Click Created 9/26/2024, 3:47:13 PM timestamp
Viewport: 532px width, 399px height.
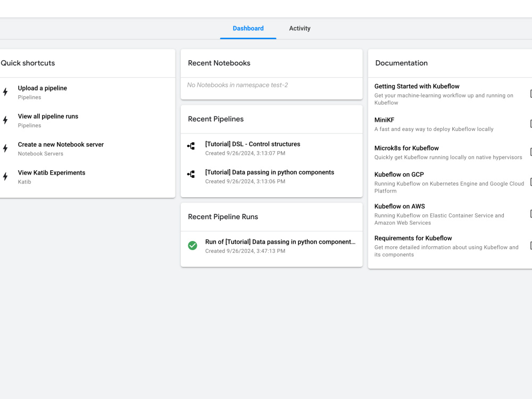click(x=245, y=251)
